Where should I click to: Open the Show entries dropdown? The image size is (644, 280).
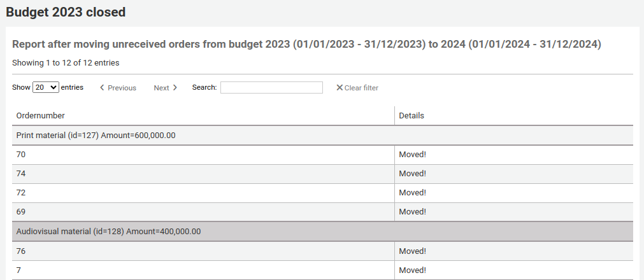pyautogui.click(x=46, y=87)
